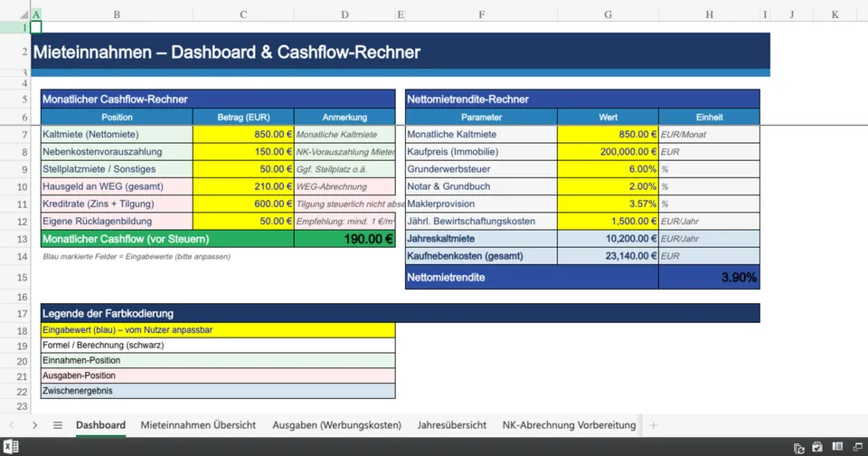Image resolution: width=868 pixels, height=456 pixels.
Task: Switch to the Ausgaben (Werbungskosten) sheet
Action: [x=336, y=425]
